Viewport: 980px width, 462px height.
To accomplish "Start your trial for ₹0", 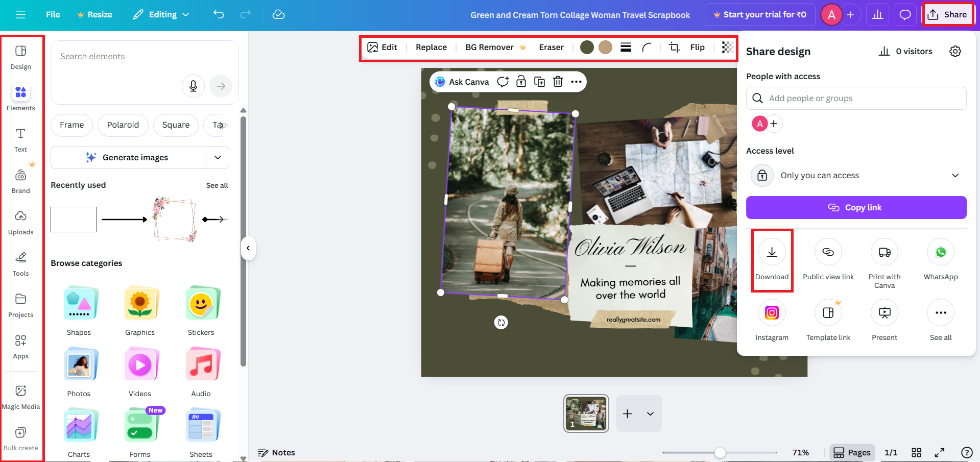I will pyautogui.click(x=760, y=14).
